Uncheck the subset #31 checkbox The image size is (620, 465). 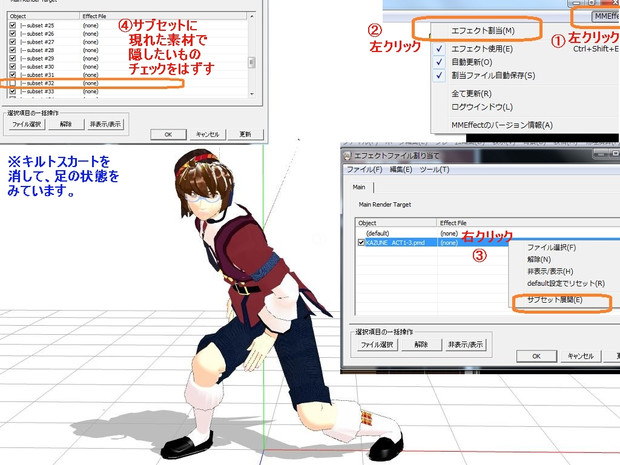click(13, 75)
